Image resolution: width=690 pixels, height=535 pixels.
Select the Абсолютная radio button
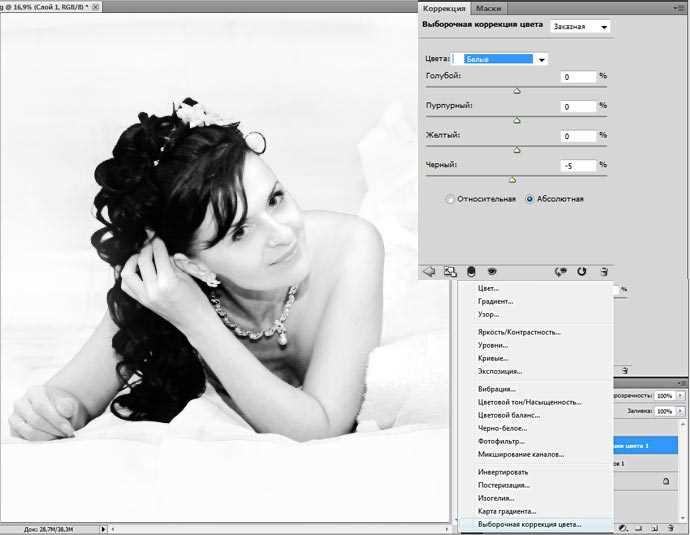tap(529, 199)
